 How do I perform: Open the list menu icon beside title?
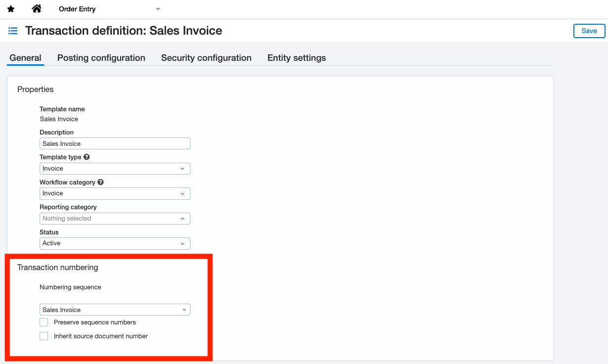(13, 31)
